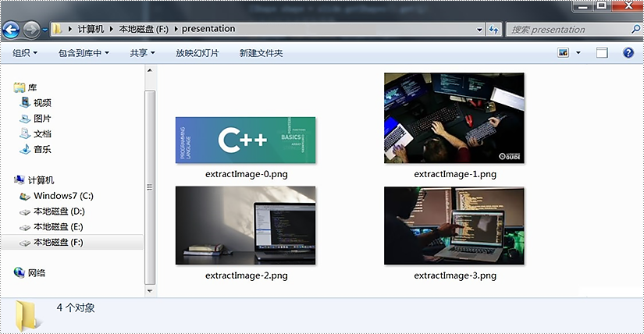644x334 pixels.
Task: Click the folder icon in address bar
Action: pos(58,29)
